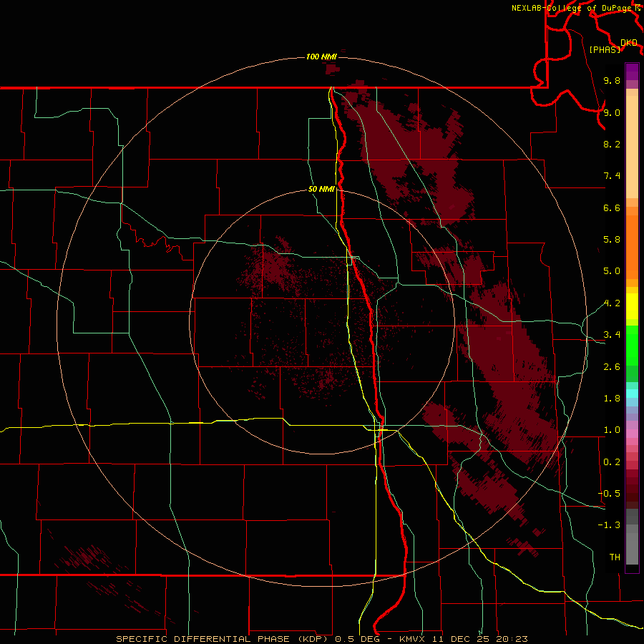Click the 50 NMI range ring label
Image resolution: width=644 pixels, height=644 pixels.
(321, 189)
